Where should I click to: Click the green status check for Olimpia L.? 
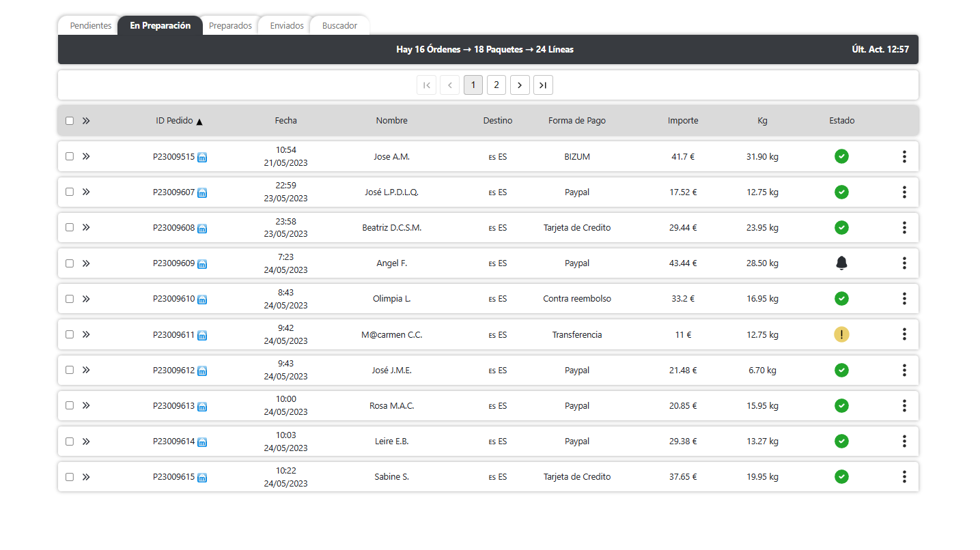tap(841, 298)
